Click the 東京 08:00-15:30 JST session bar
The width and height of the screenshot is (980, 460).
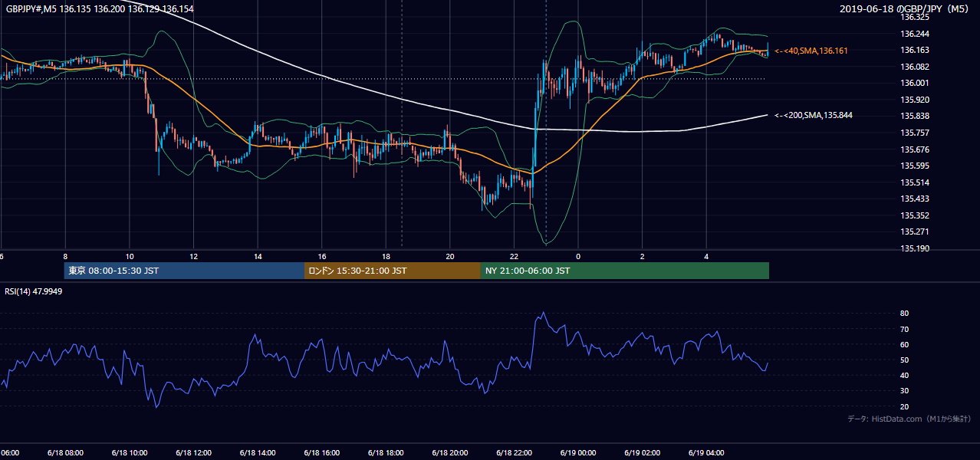184,271
